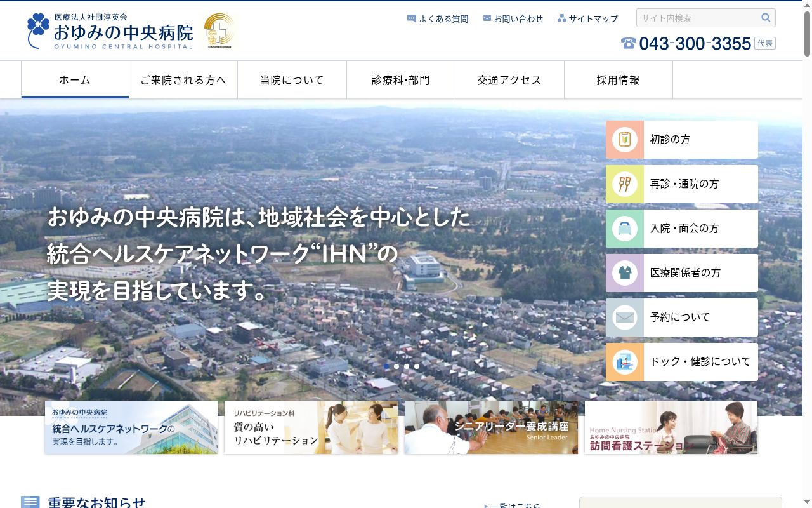This screenshot has height=508, width=812.
Task: Select the second carousel slide dot
Action: [x=396, y=366]
